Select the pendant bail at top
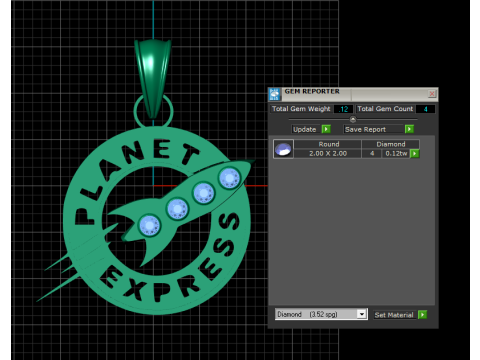 tap(153, 78)
